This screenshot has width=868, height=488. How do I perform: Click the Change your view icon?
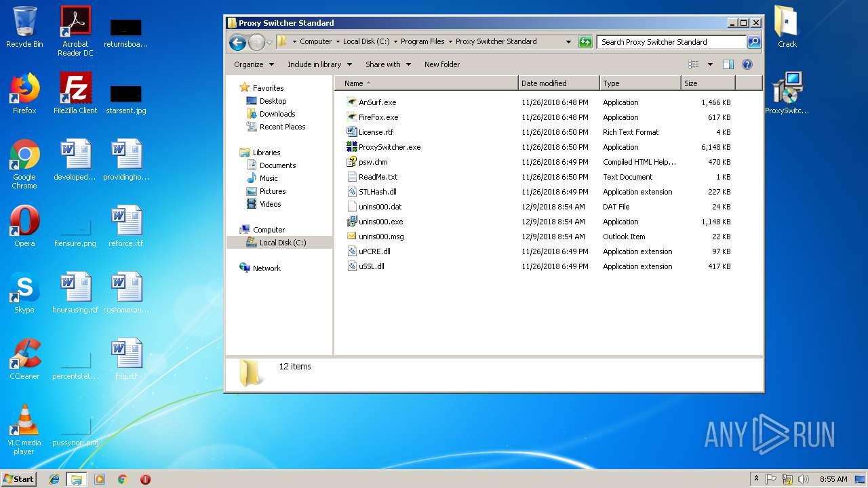pyautogui.click(x=693, y=64)
